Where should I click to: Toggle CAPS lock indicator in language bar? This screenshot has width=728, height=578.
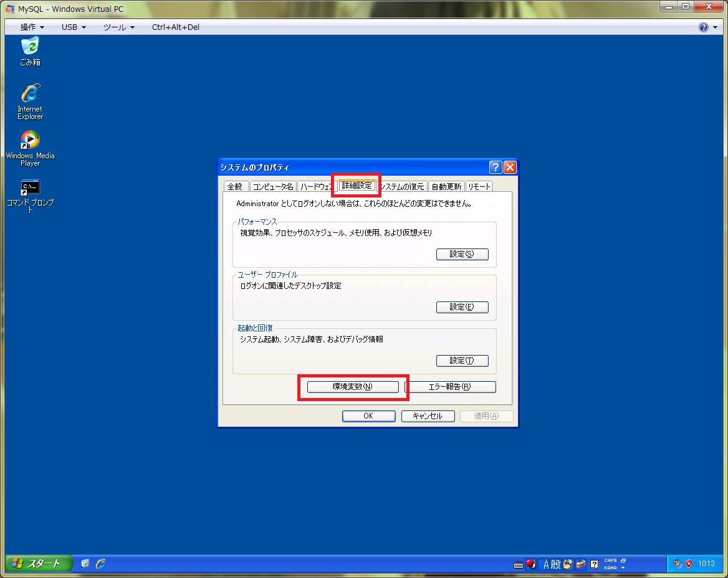tap(610, 561)
